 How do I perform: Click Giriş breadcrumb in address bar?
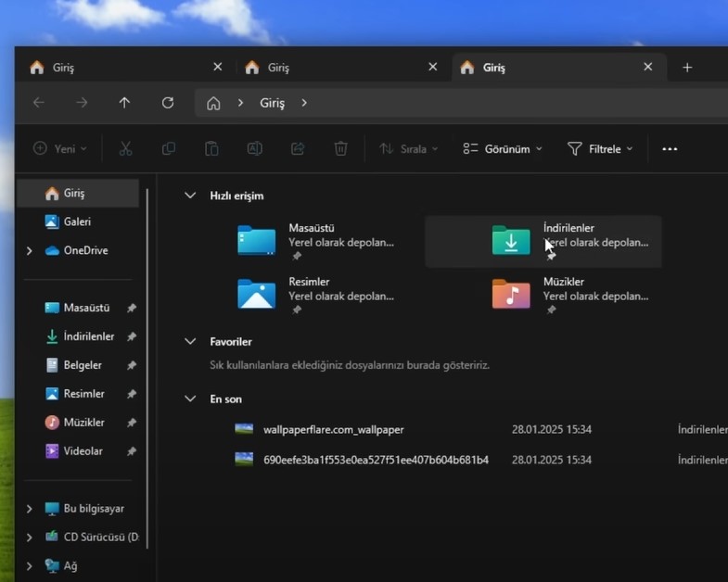click(x=272, y=103)
